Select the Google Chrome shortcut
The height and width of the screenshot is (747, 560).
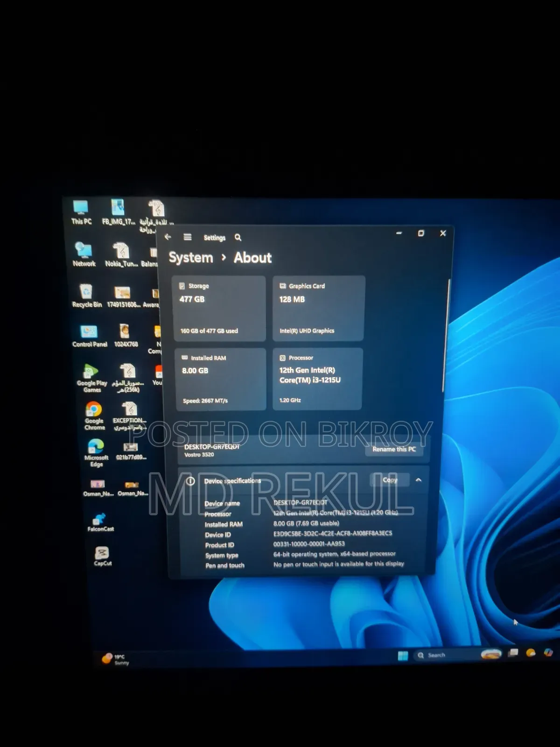click(x=94, y=416)
